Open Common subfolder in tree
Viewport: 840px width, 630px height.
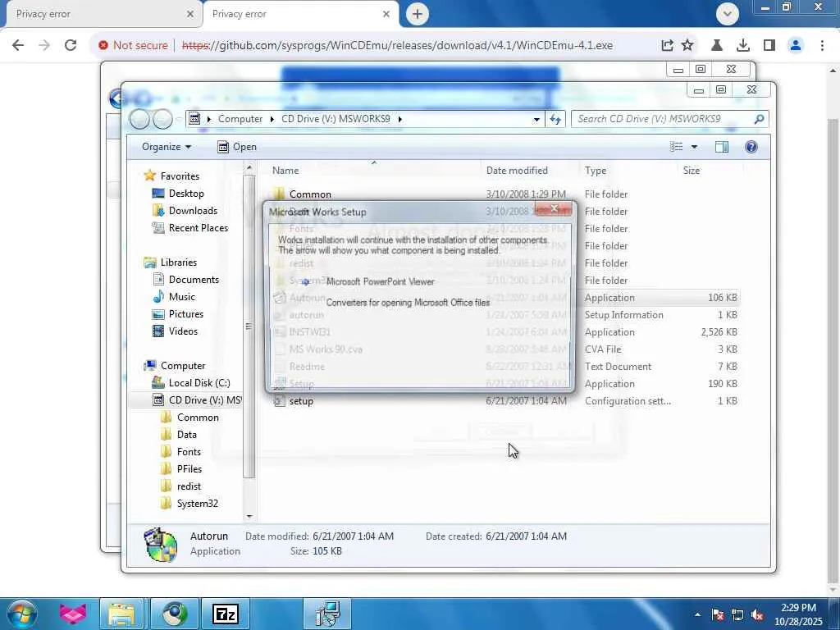coord(198,418)
